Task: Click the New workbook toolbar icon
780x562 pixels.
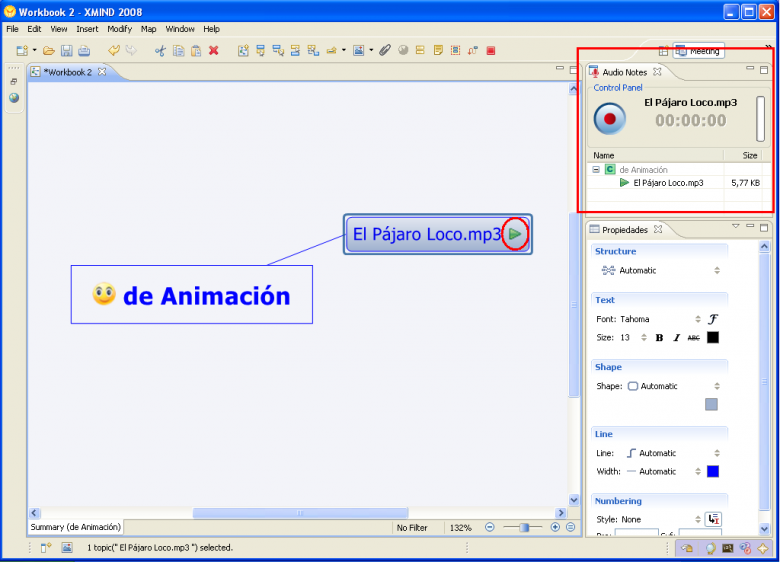Action: (22, 51)
